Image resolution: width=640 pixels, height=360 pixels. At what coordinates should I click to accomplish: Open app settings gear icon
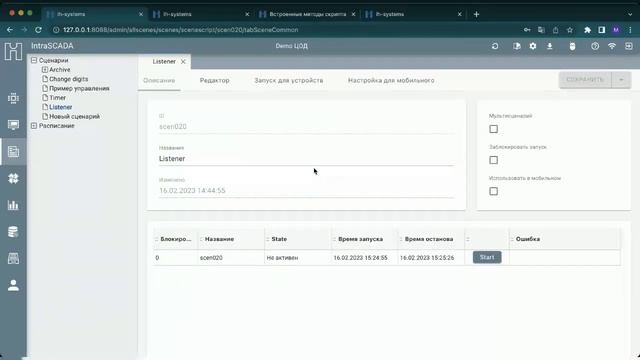click(533, 46)
